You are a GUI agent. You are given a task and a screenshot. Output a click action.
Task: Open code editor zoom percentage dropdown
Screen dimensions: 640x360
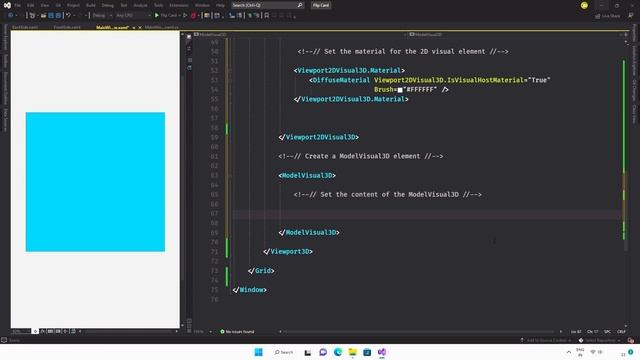click(x=202, y=331)
